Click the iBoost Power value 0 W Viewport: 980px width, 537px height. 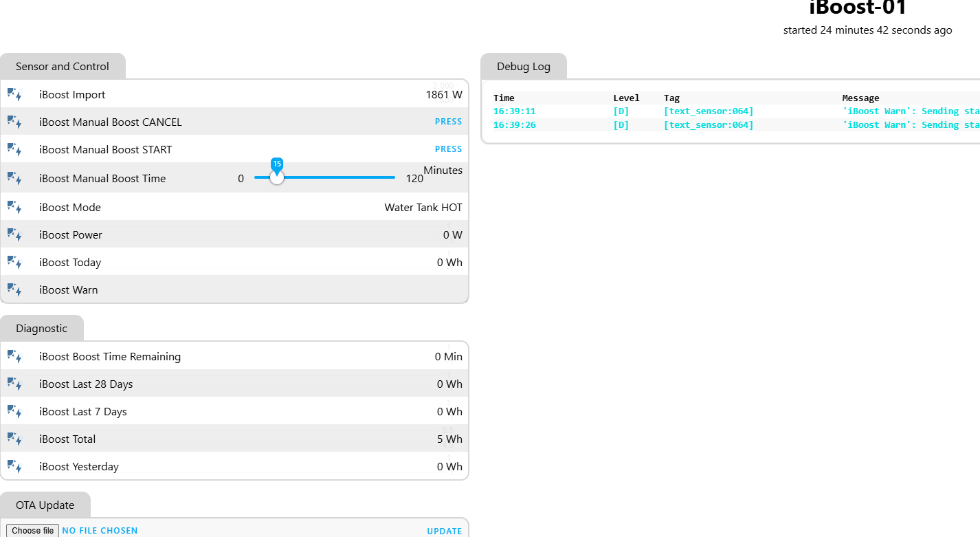tap(453, 235)
